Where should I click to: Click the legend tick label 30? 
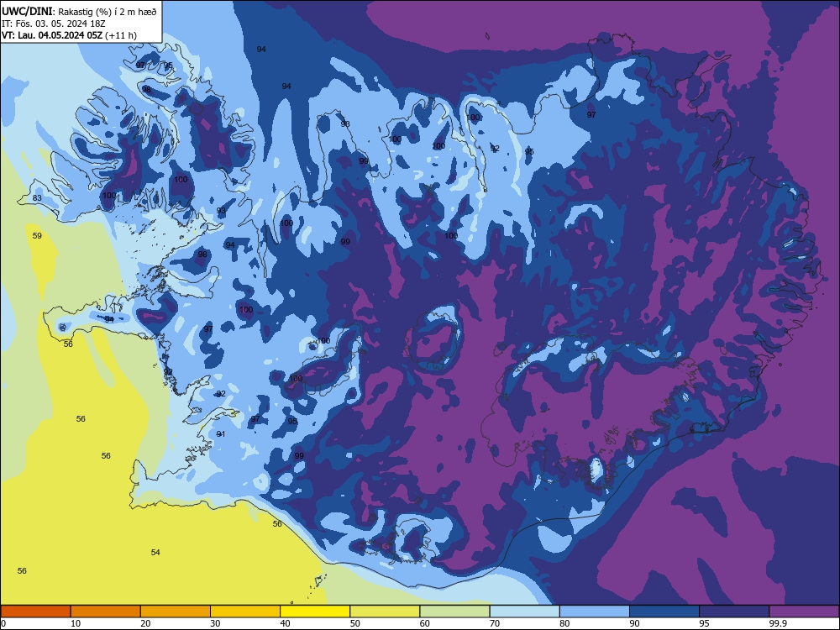point(215,623)
